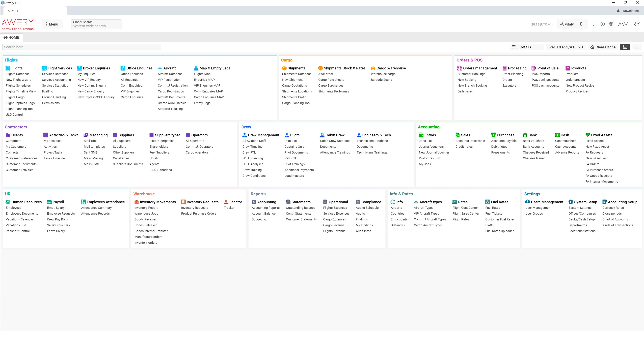Open the chat messages icon
Viewport: 644px width, 362px height.
coord(594,24)
